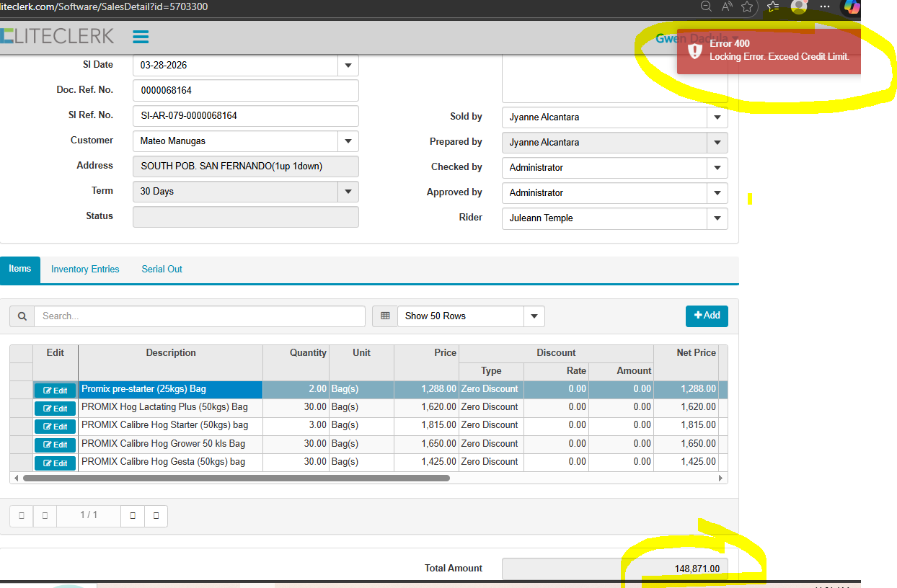This screenshot has height=588, width=897.
Task: Open the Customer dropdown arrow
Action: pos(348,141)
